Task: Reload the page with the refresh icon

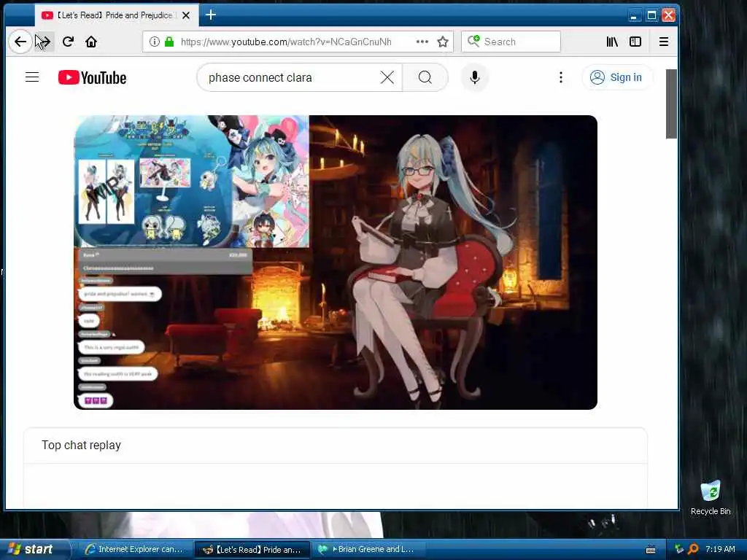Action: (68, 42)
